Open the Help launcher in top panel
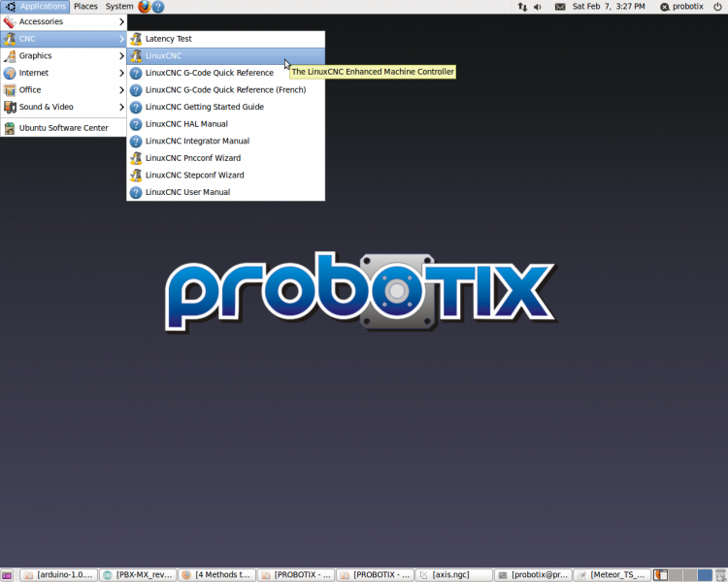This screenshot has width=728, height=582. pos(158,7)
